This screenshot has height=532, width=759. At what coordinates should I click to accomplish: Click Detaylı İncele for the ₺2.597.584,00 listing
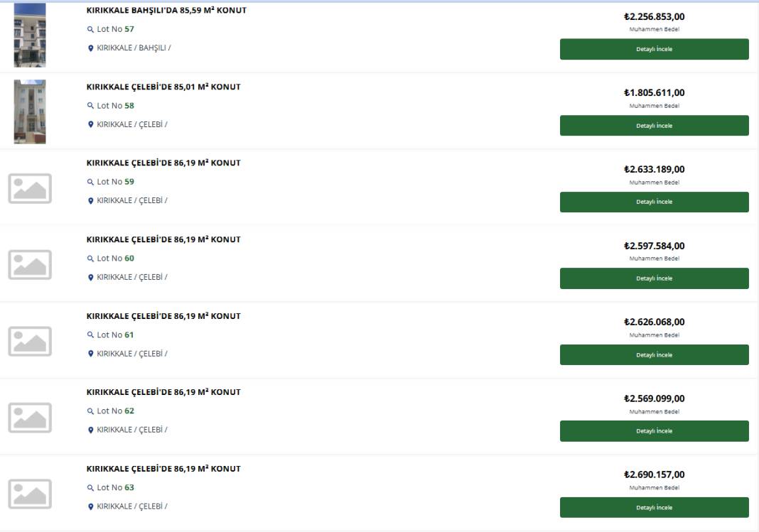(x=654, y=278)
